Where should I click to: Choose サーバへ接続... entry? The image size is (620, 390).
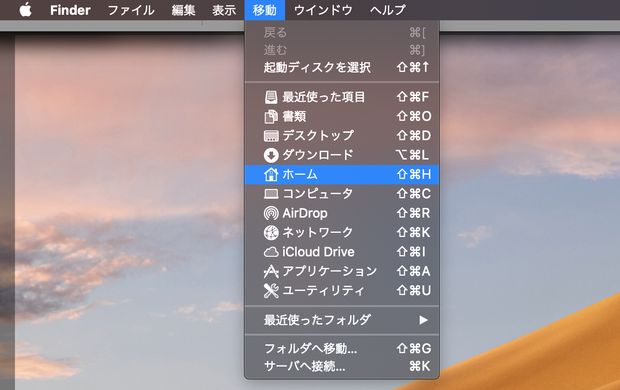(x=342, y=367)
